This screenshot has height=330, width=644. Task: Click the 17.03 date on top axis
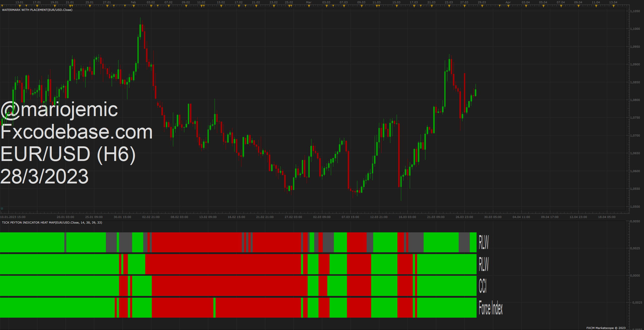point(414,2)
